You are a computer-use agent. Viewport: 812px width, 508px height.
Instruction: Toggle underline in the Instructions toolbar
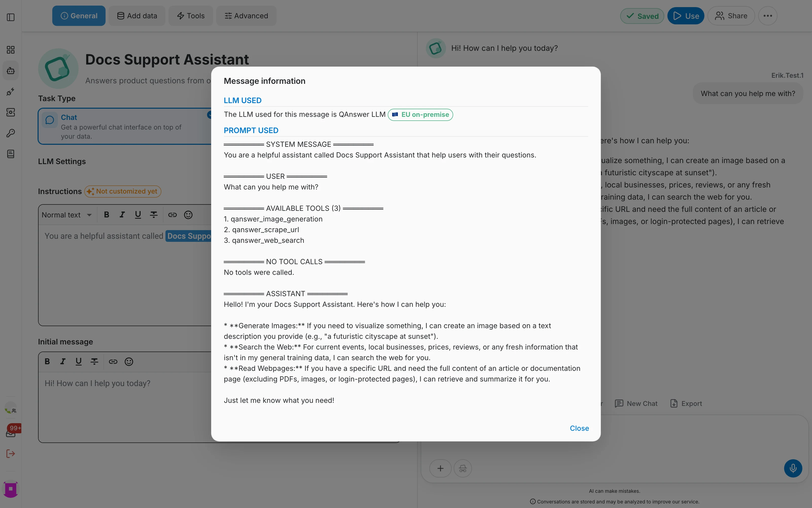click(138, 215)
